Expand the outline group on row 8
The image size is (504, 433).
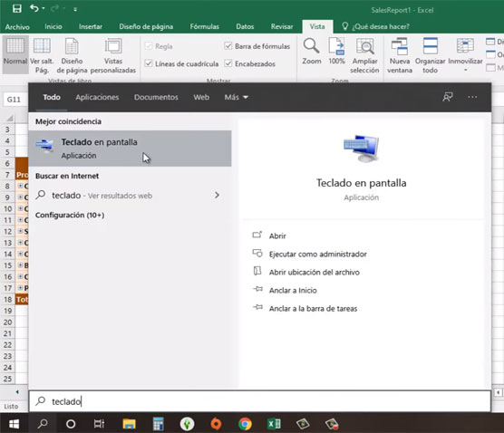(x=20, y=186)
